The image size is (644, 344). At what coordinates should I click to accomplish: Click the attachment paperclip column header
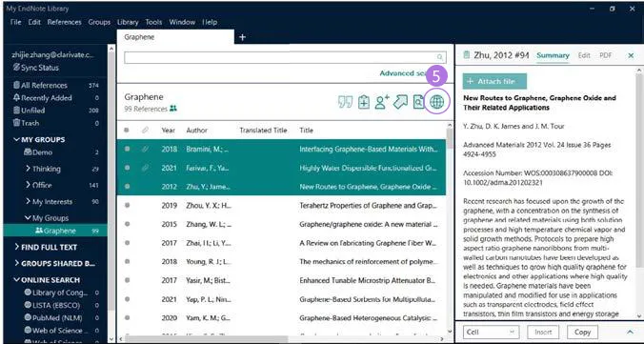click(145, 131)
